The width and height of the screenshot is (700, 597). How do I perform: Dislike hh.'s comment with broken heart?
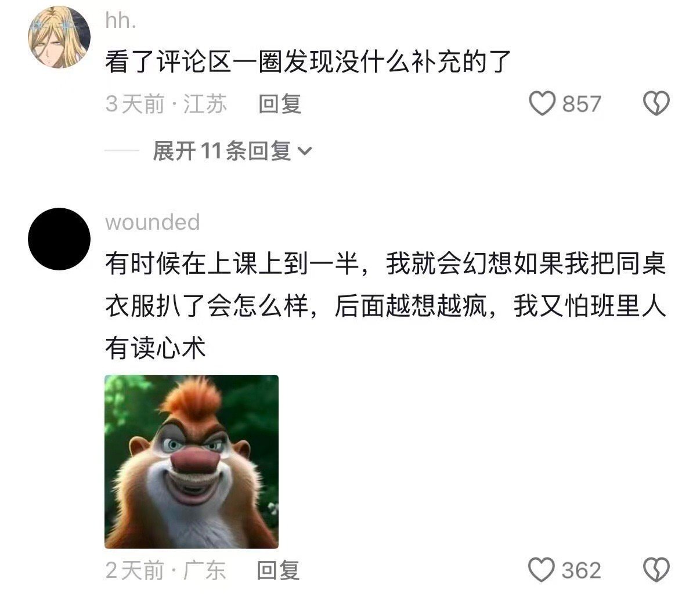(x=656, y=104)
